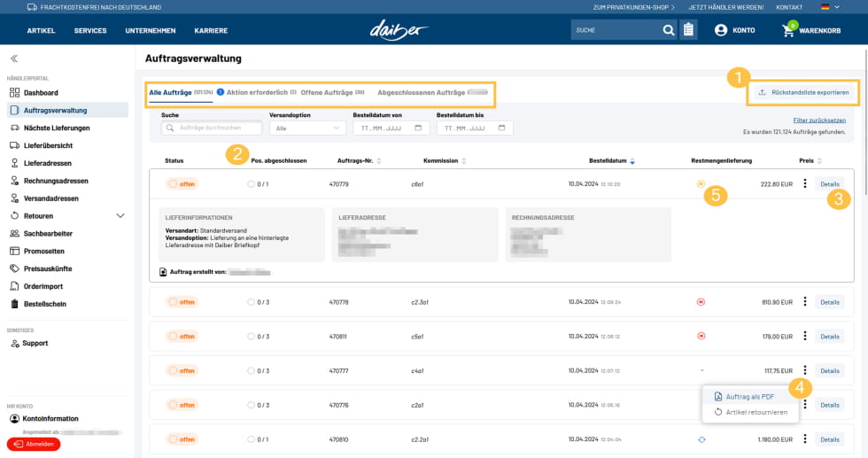
Task: Open the three-dot menu for order 470779
Action: pyautogui.click(x=805, y=183)
